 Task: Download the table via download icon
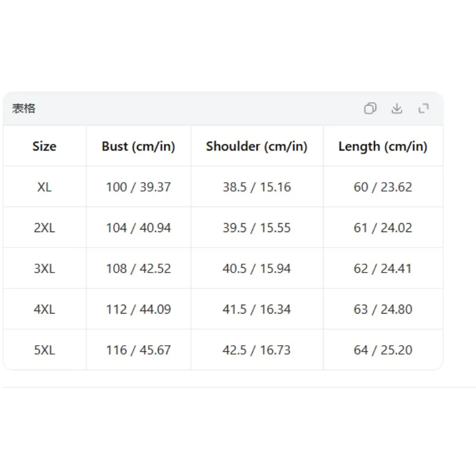pyautogui.click(x=397, y=108)
